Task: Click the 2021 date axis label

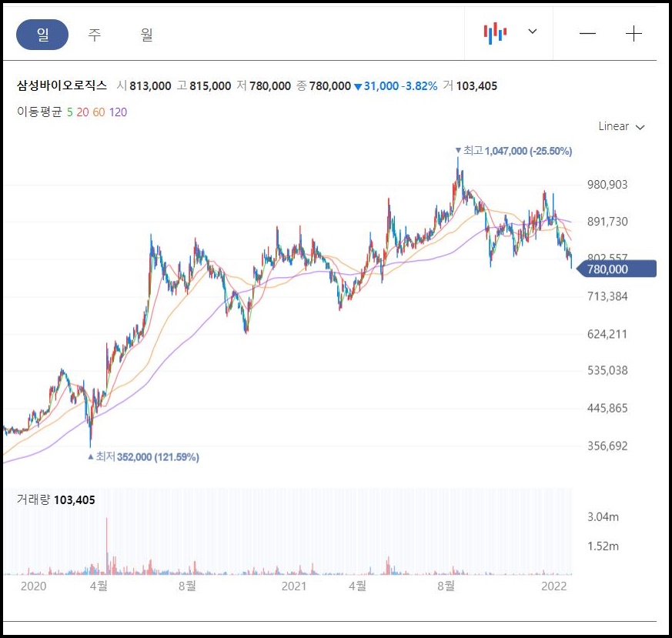Action: click(x=294, y=586)
